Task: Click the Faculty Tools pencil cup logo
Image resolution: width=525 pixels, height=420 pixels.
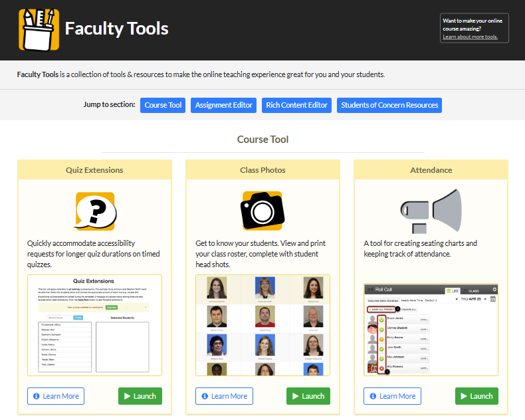Action: click(x=39, y=30)
